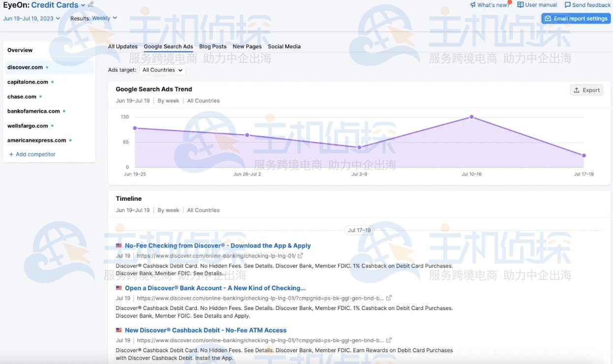Click the User manual book icon
The width and height of the screenshot is (613, 364).
(x=520, y=5)
